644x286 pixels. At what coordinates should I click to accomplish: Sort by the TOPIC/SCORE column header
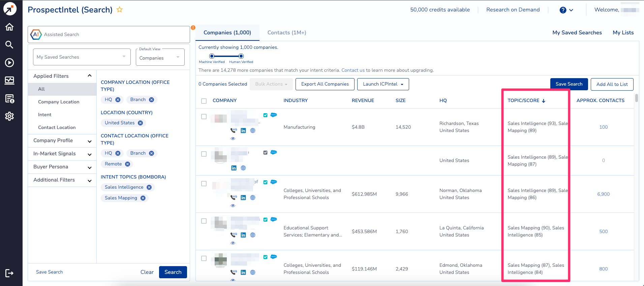coord(526,101)
